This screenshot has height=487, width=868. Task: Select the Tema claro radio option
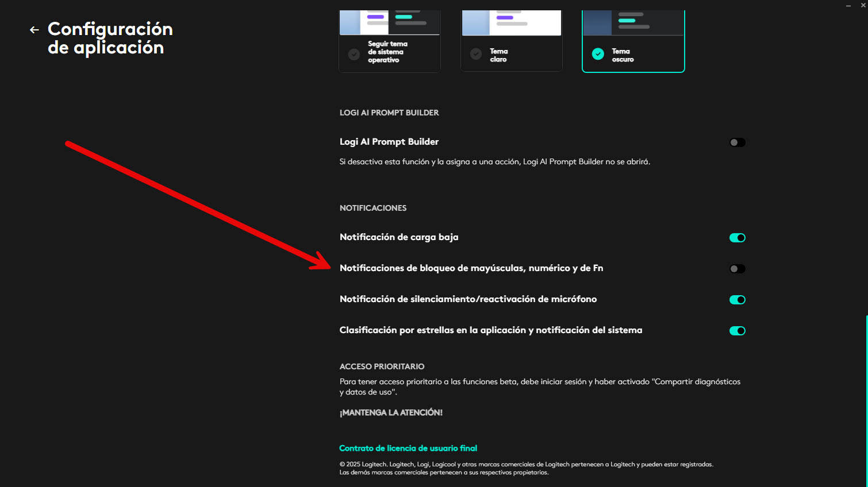[476, 54]
